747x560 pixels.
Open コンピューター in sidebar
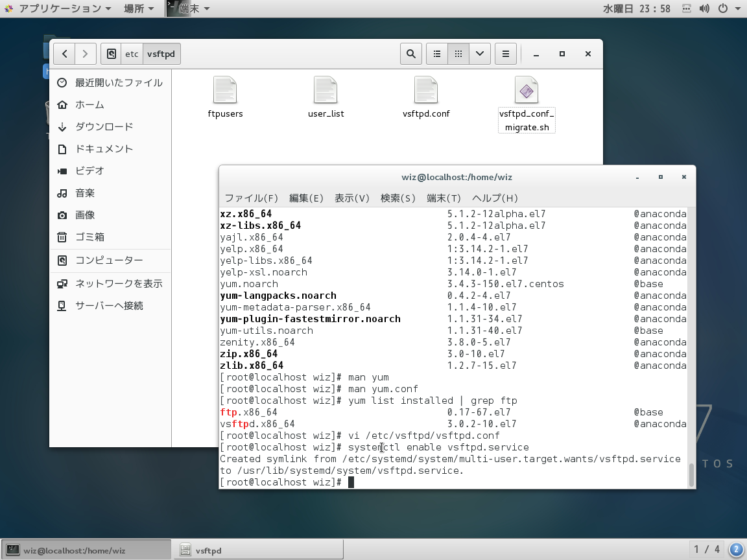pyautogui.click(x=110, y=261)
